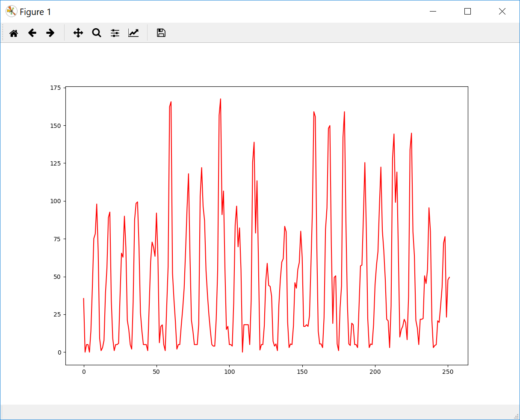Save the figure using the floppy disk icon
The width and height of the screenshot is (520, 420).
pos(161,33)
